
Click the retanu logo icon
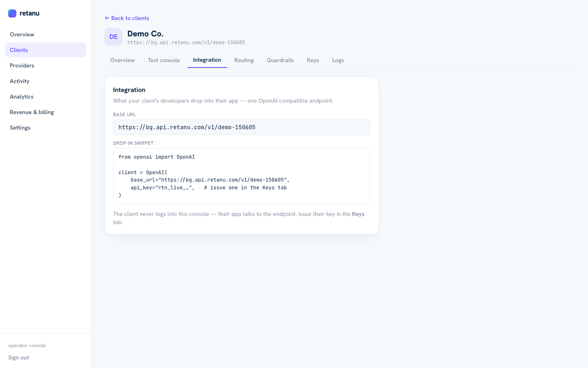pyautogui.click(x=12, y=13)
